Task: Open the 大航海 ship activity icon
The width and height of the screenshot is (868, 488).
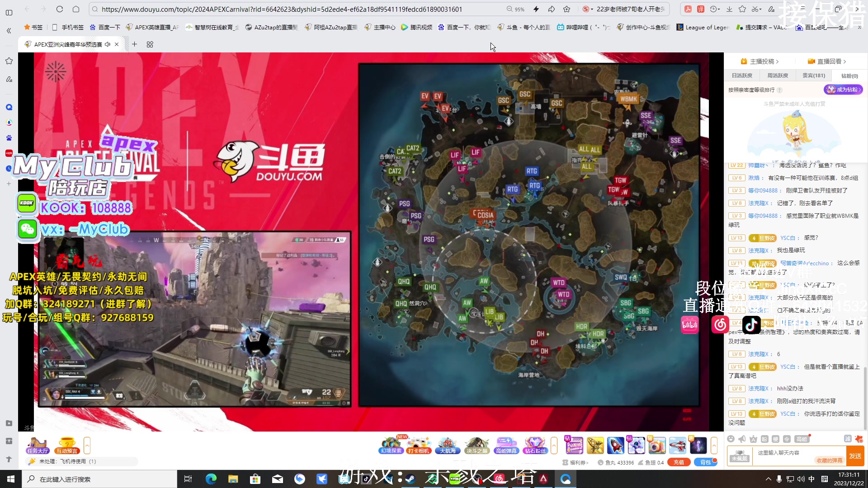Action: click(x=448, y=446)
